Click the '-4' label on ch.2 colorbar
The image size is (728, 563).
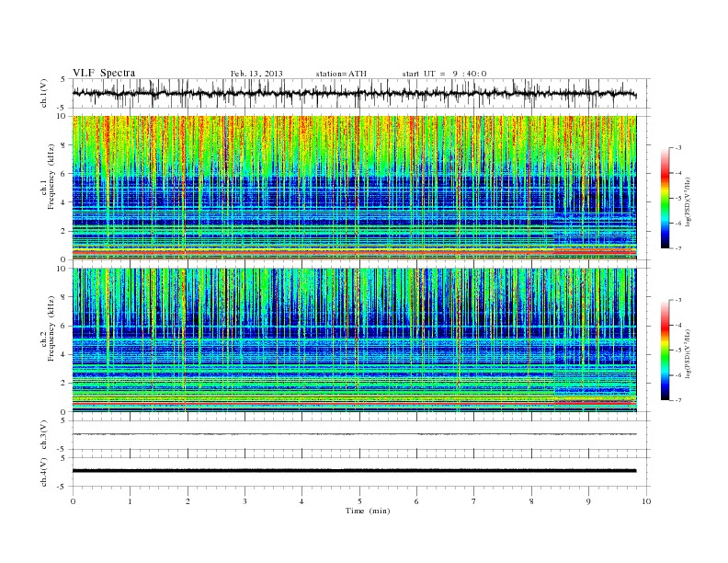coord(677,325)
